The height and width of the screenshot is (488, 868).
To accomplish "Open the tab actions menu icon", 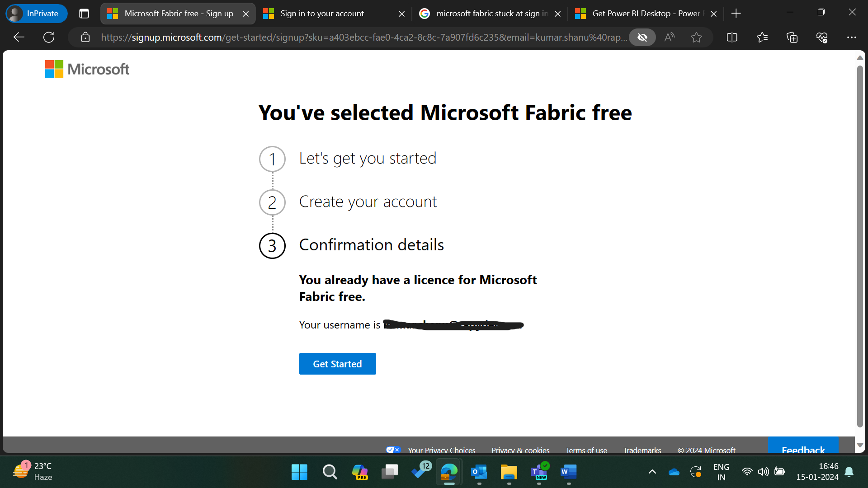I will coord(84,14).
